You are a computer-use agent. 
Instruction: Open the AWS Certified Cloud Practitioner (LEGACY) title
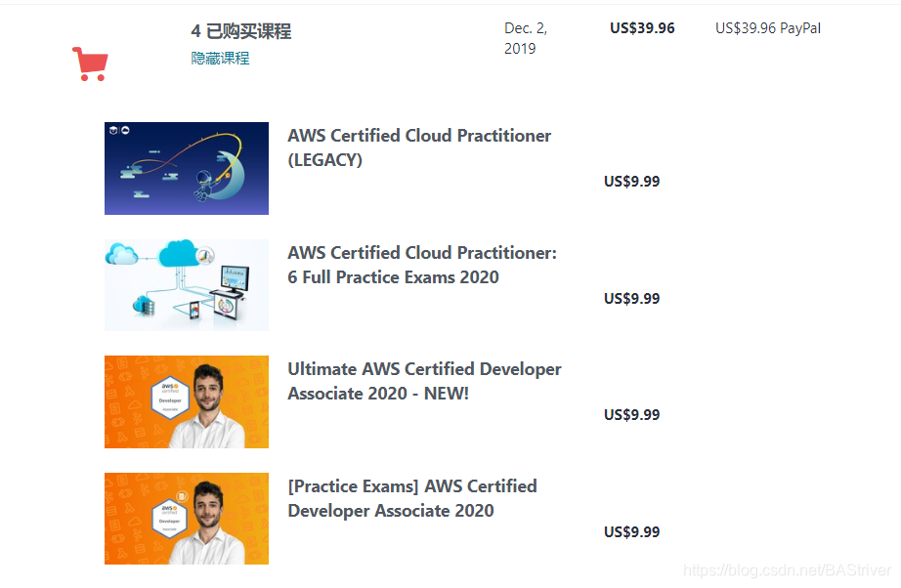[x=419, y=147]
